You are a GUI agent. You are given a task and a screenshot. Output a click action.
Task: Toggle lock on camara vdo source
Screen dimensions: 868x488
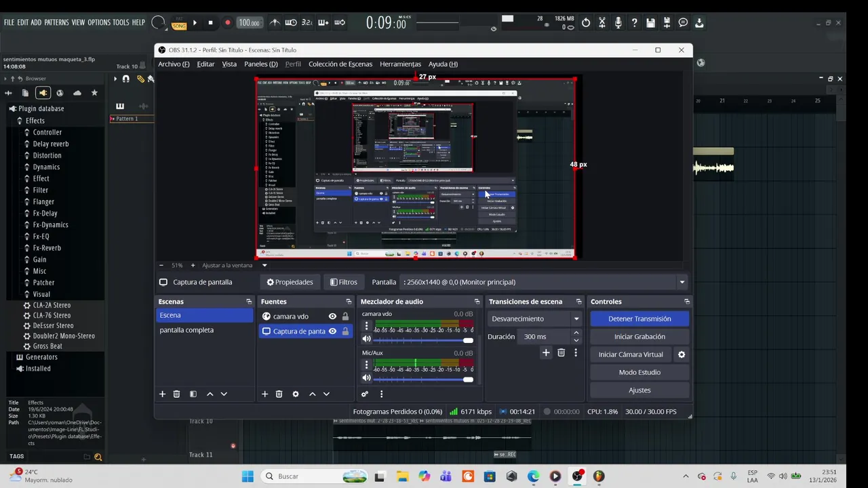(x=345, y=317)
